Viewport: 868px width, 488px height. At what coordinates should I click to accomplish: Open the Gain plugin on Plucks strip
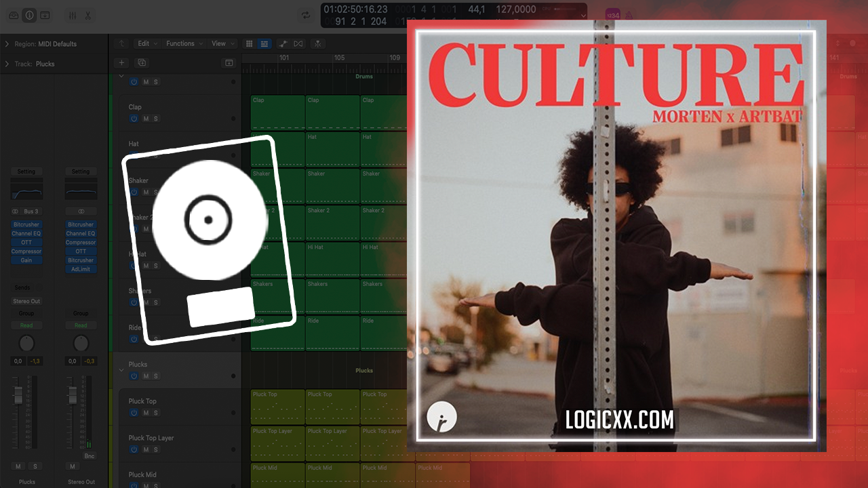pyautogui.click(x=26, y=260)
